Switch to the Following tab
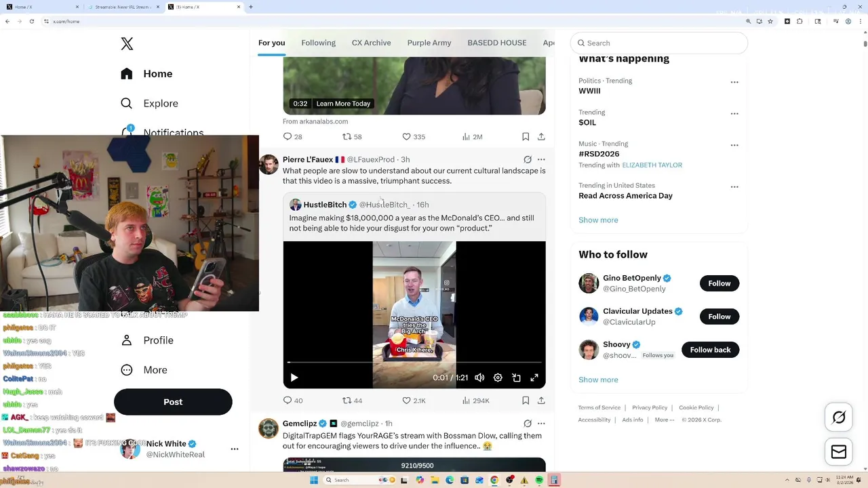Image resolution: width=868 pixels, height=488 pixels. (x=318, y=43)
